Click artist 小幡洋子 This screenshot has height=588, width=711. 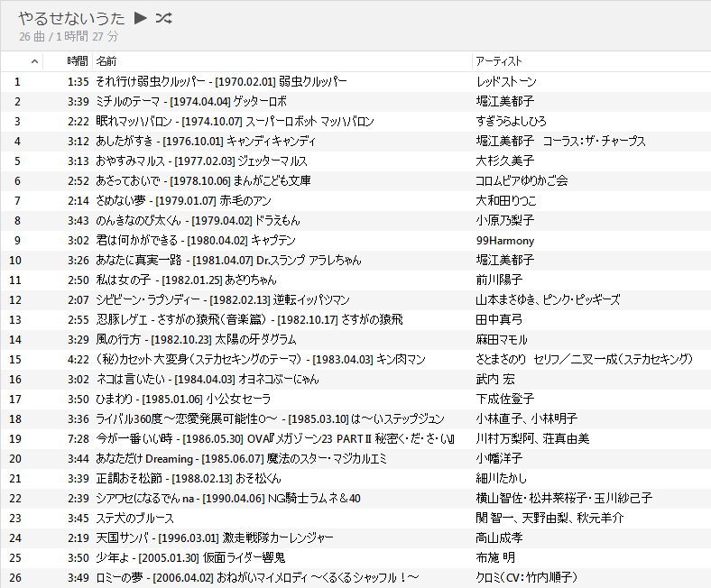(x=499, y=459)
